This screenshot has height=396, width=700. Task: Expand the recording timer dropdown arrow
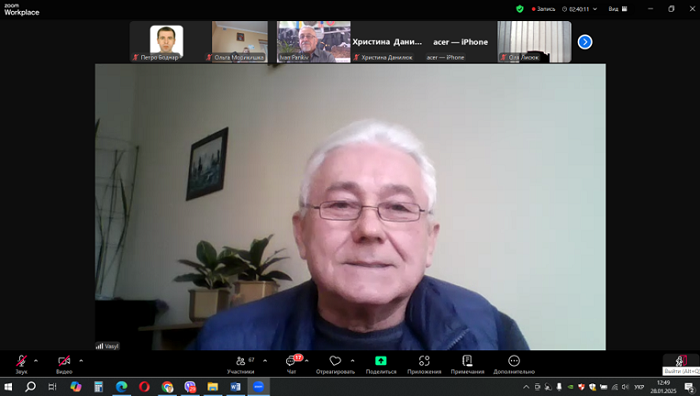(595, 9)
